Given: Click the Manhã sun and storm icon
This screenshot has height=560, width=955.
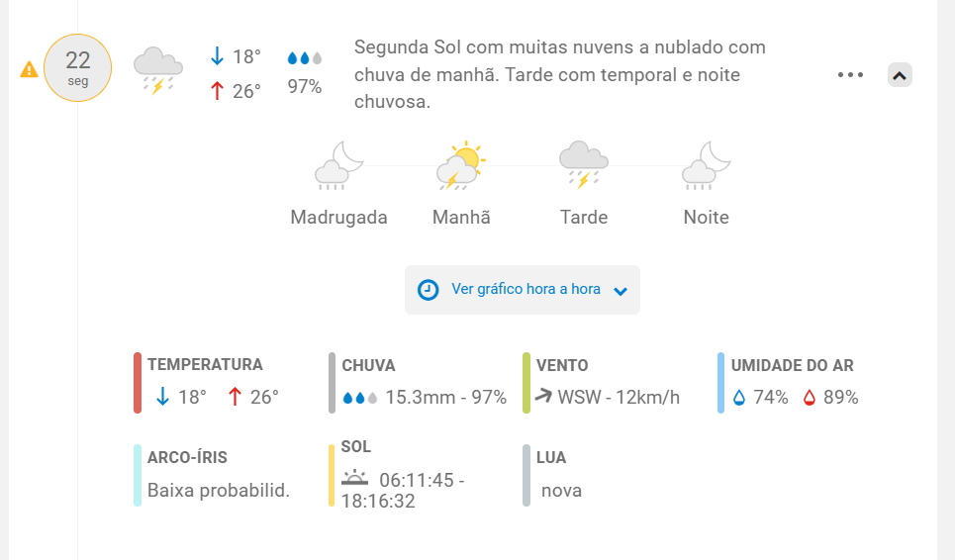Looking at the screenshot, I should tap(461, 165).
